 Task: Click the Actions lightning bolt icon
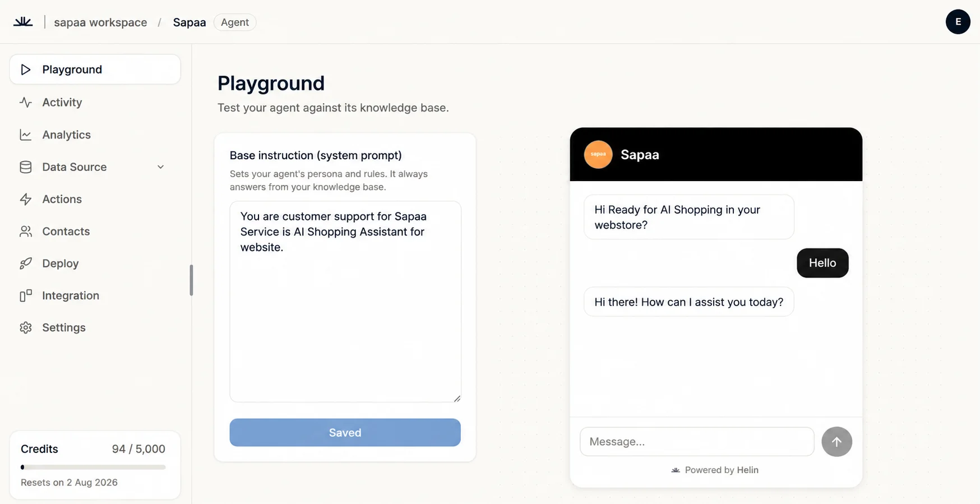pyautogui.click(x=26, y=199)
